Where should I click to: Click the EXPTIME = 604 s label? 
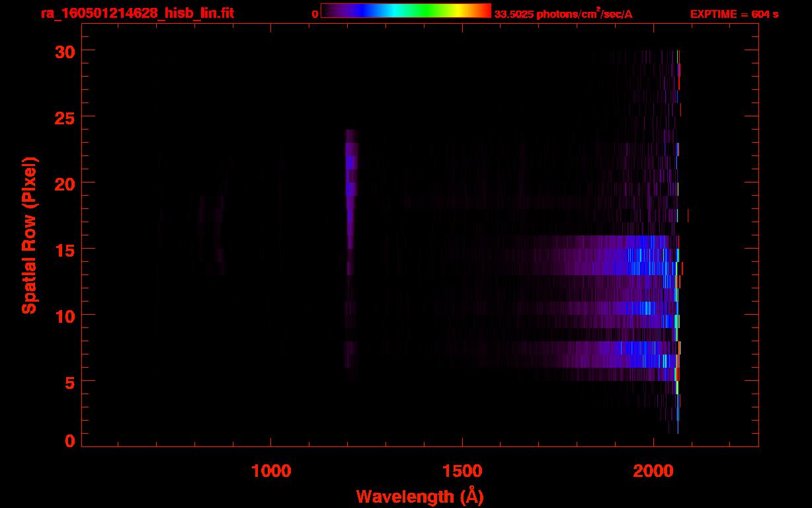pos(734,14)
